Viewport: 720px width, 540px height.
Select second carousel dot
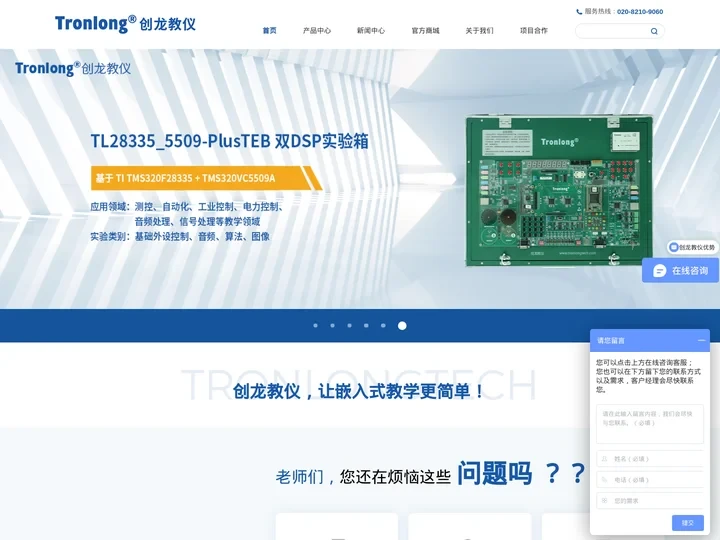(x=332, y=326)
